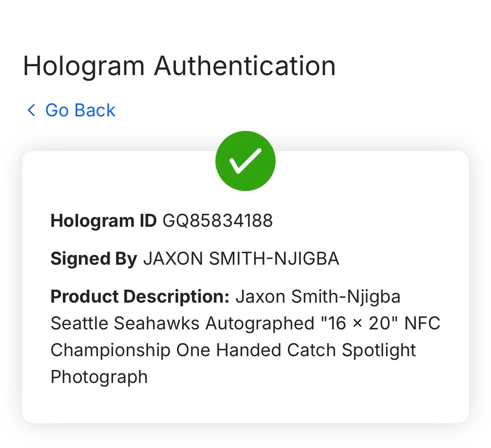
Task: Click the Hologram Authentication page heading
Action: point(179,66)
